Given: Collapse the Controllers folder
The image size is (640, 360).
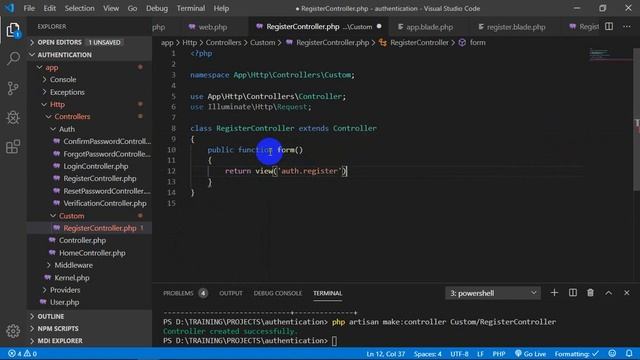Looking at the screenshot, I should pos(89,117).
